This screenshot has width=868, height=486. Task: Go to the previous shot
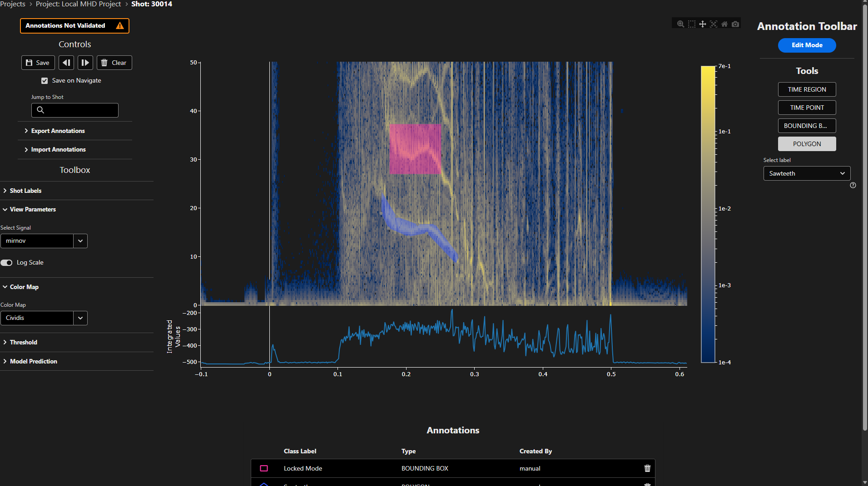point(66,63)
